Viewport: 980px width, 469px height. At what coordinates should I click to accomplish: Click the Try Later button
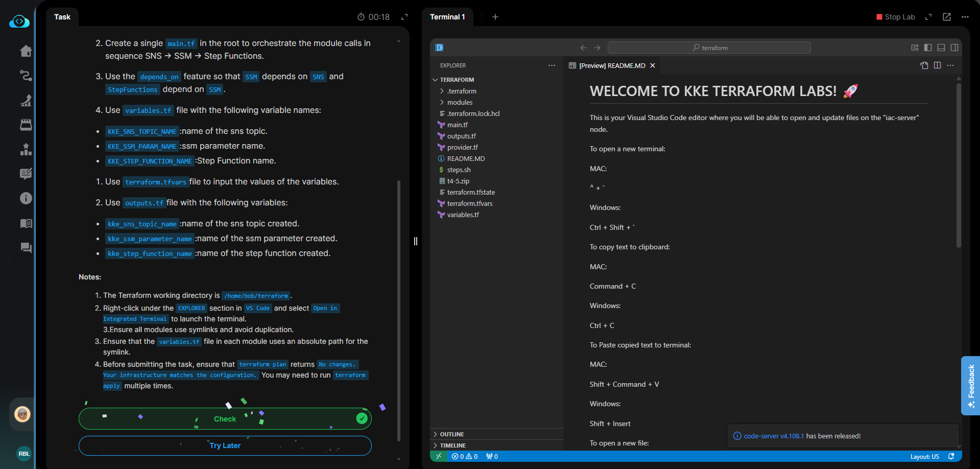(x=225, y=445)
